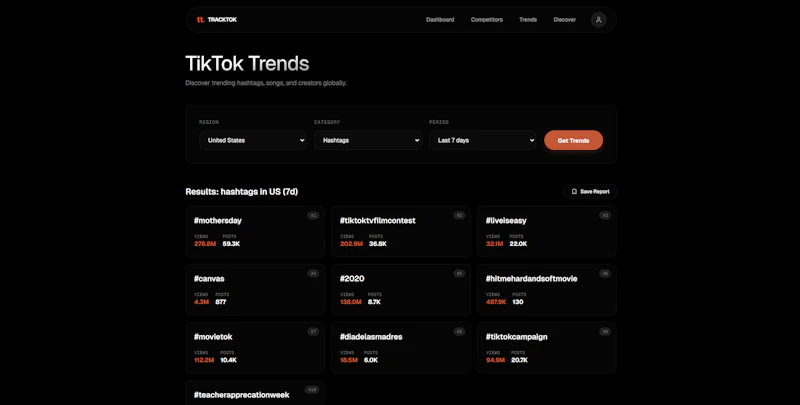Click the 8.7K posts value
Viewport: 800px width, 405px height.
[374, 302]
